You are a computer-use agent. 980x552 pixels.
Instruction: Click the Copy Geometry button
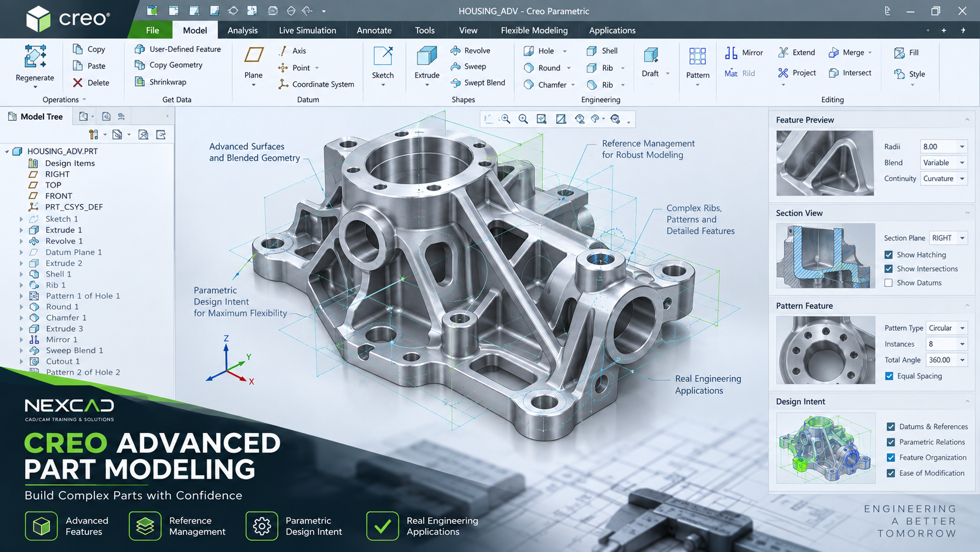pyautogui.click(x=169, y=65)
